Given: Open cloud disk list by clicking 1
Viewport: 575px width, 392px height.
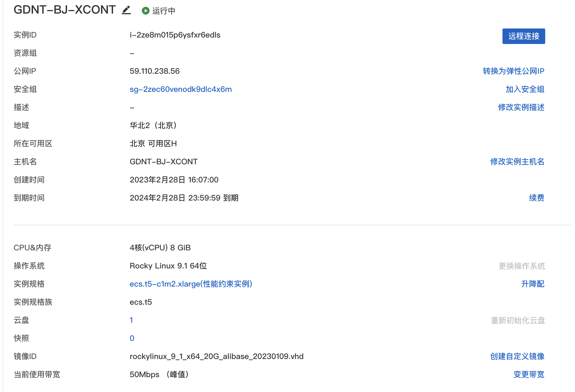Looking at the screenshot, I should [131, 320].
